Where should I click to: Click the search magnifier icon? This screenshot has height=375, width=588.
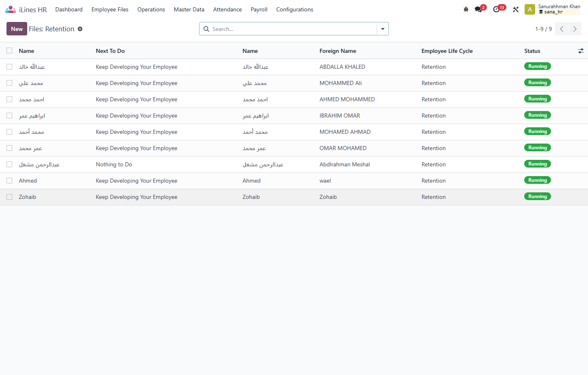coord(206,29)
